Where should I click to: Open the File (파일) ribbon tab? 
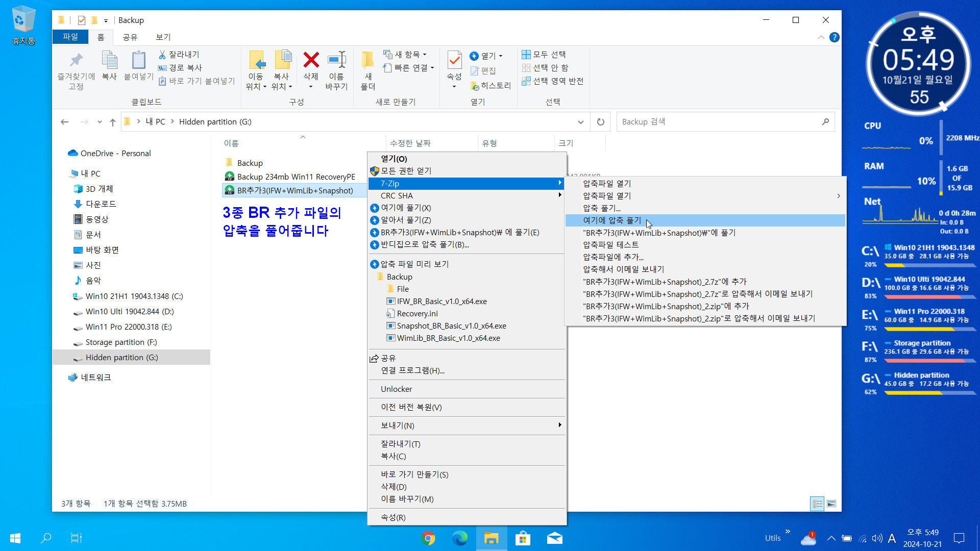(70, 37)
